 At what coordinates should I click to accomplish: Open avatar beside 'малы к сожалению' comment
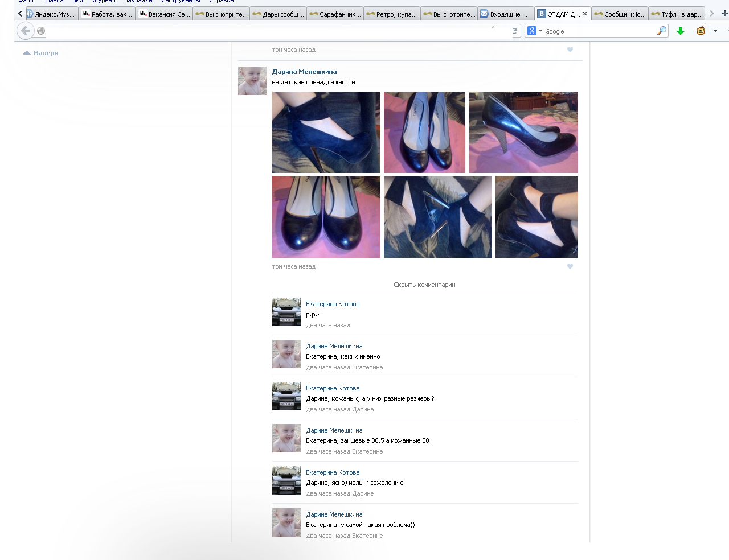point(286,480)
